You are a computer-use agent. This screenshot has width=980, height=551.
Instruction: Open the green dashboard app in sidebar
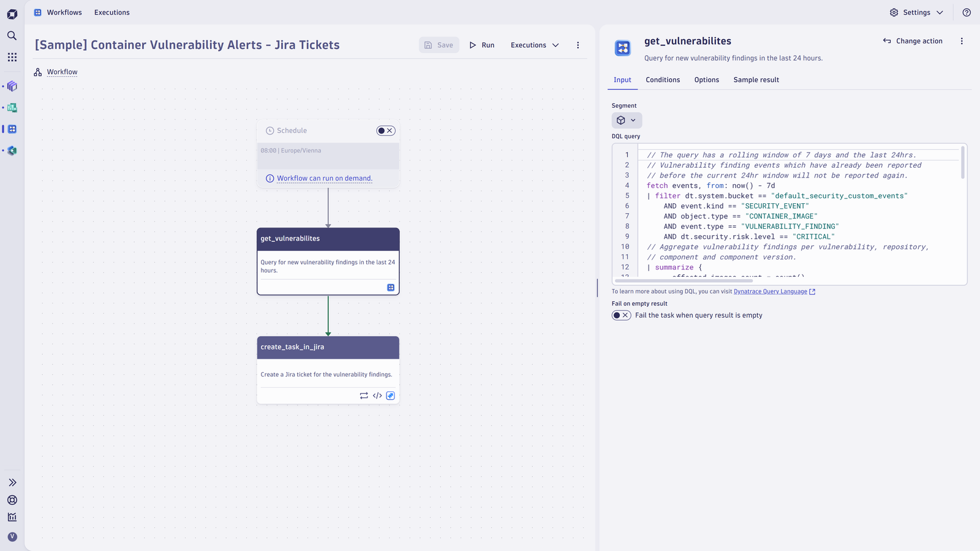[x=12, y=108]
